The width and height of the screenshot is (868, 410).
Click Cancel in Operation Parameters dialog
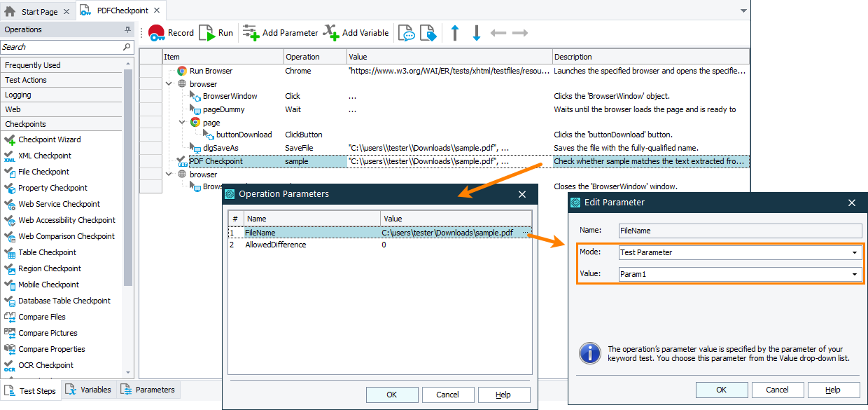pyautogui.click(x=447, y=395)
